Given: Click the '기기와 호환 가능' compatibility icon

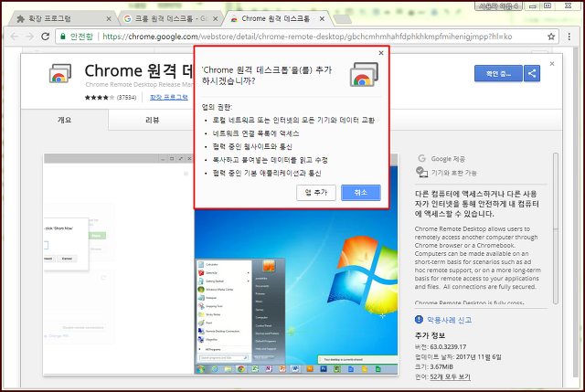Looking at the screenshot, I should [421, 173].
